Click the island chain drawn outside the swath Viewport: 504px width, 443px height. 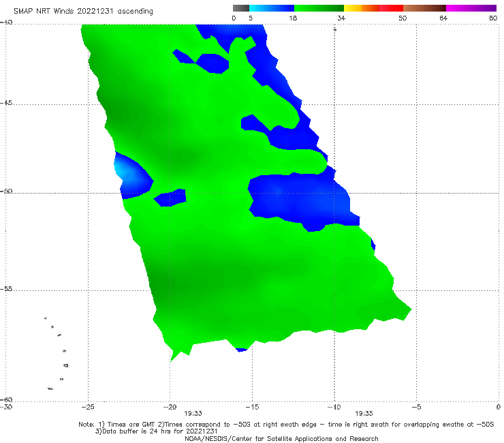click(x=57, y=353)
